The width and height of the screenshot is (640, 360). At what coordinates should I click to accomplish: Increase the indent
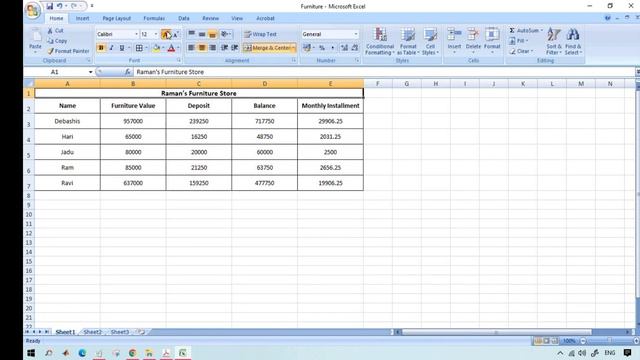pyautogui.click(x=234, y=48)
